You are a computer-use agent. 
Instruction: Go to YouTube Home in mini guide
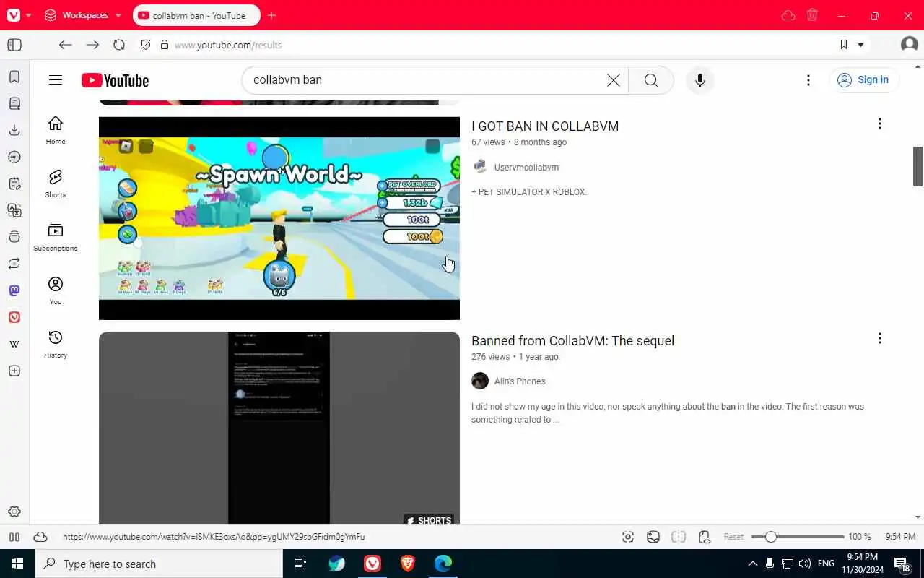click(56, 131)
